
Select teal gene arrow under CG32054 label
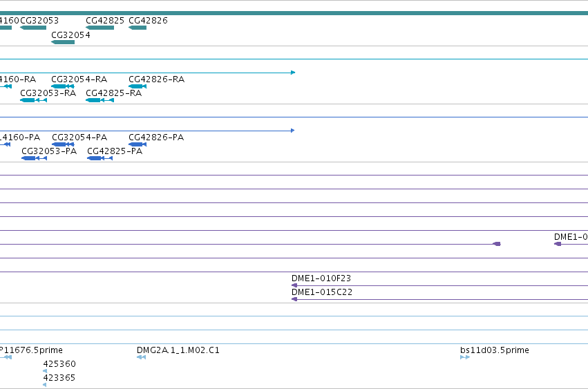[63, 42]
